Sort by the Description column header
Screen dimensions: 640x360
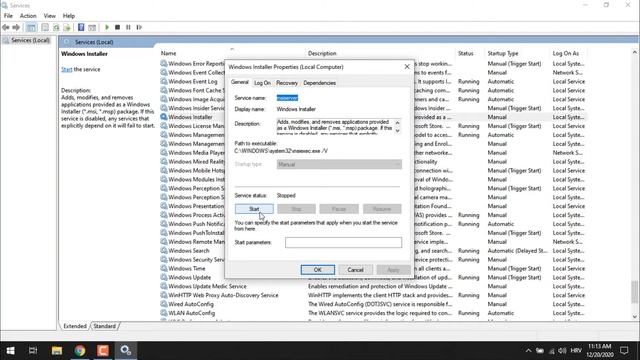click(x=322, y=53)
